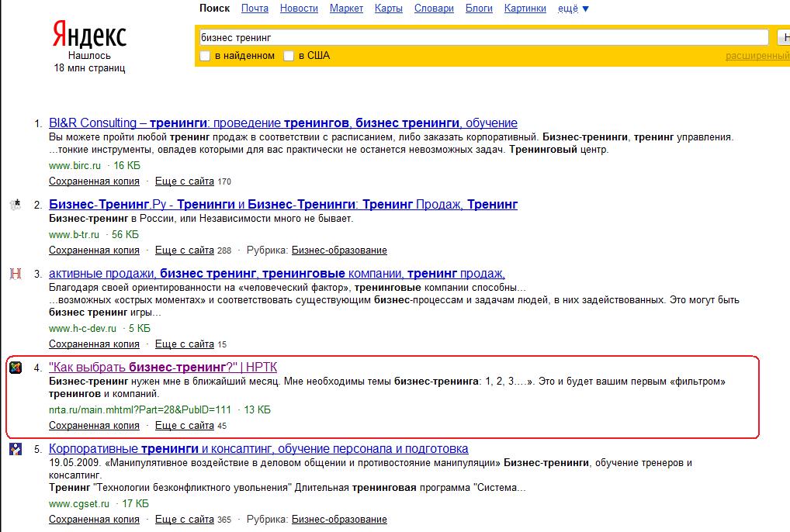This screenshot has height=532, width=790.
Task: Switch to Новости service
Action: (300, 9)
